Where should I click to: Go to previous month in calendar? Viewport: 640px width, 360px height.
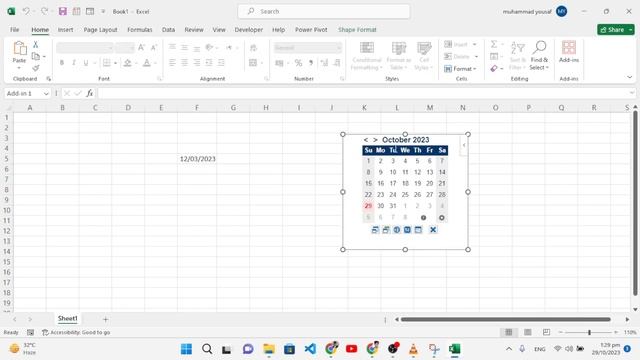tap(366, 140)
